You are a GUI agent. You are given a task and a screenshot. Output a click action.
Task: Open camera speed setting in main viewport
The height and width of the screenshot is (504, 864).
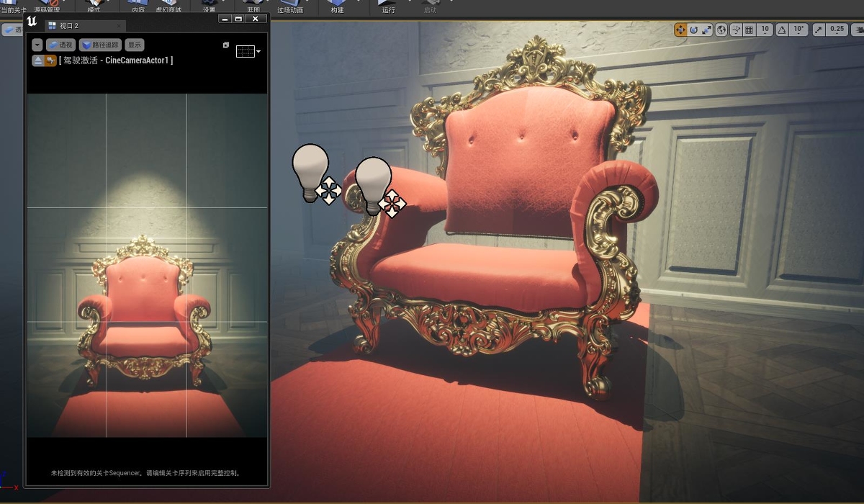click(x=857, y=30)
